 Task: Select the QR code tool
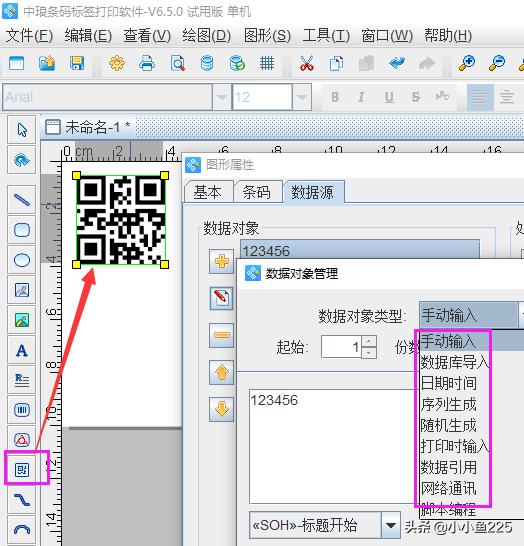[22, 470]
